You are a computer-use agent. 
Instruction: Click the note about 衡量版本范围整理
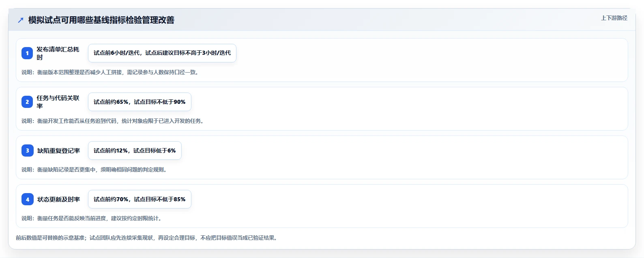[110, 72]
